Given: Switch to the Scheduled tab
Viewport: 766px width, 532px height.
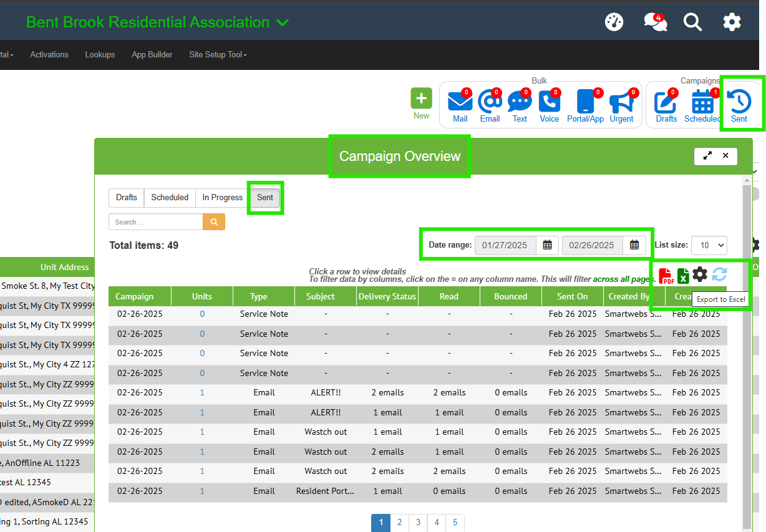Looking at the screenshot, I should click(x=170, y=197).
